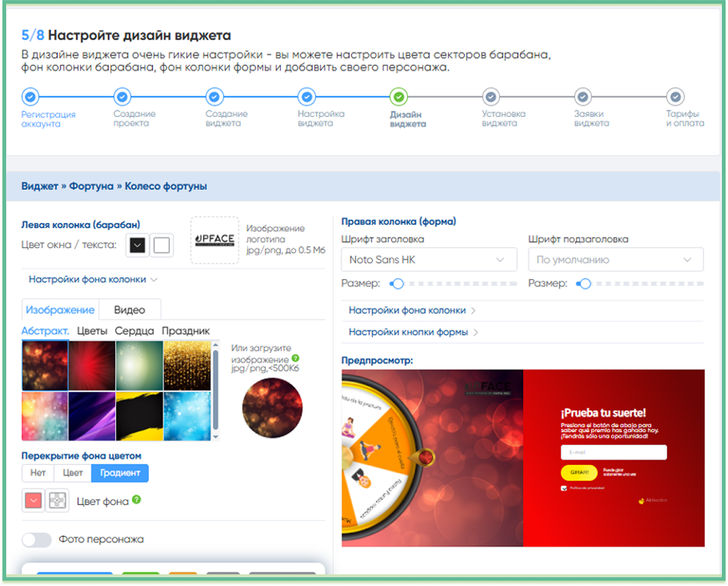Open the Шрифт подзаголовка dropdown

point(615,260)
